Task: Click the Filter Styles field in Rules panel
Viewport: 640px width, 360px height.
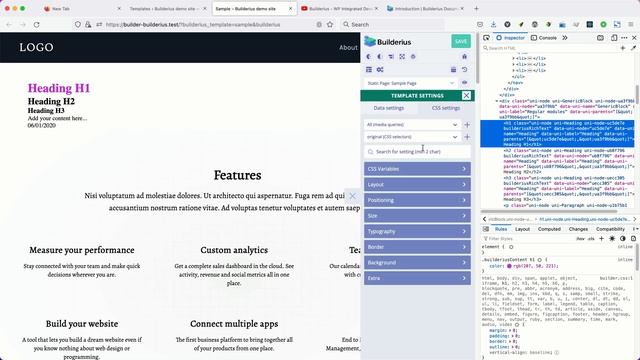Action: coord(527,238)
